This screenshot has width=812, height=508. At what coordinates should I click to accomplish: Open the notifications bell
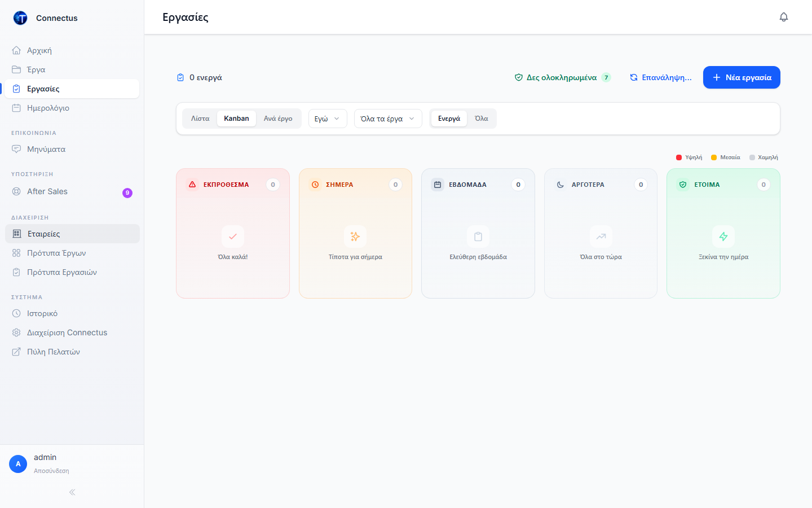point(784,17)
